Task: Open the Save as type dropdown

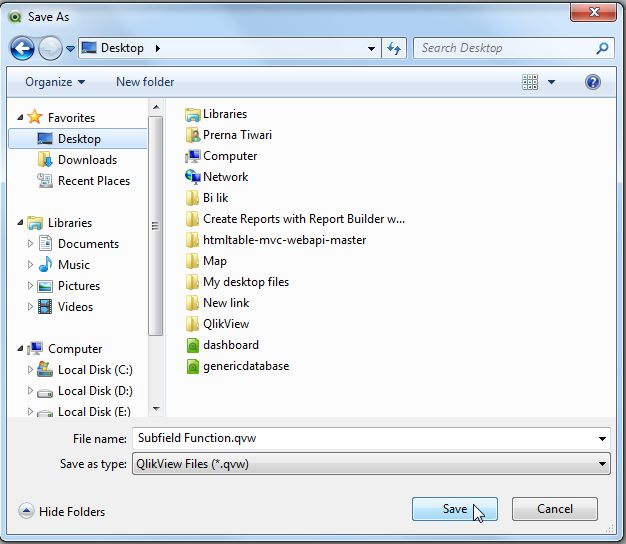Action: click(371, 464)
